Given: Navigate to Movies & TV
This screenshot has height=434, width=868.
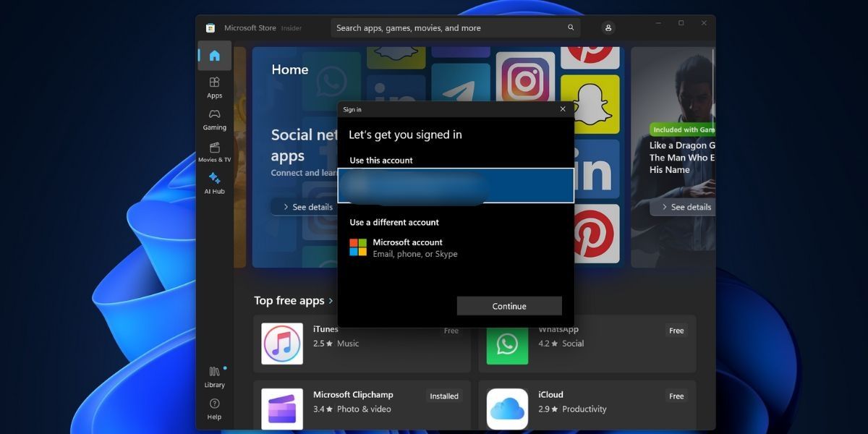Looking at the screenshot, I should [214, 151].
